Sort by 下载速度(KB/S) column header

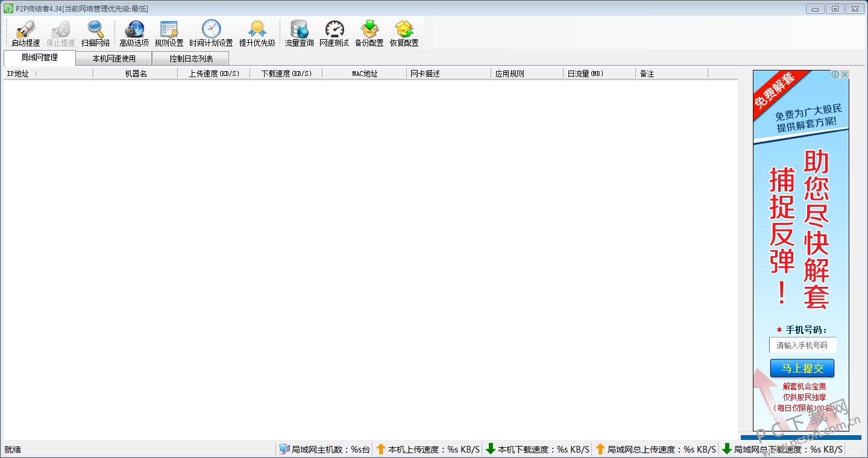click(x=286, y=74)
